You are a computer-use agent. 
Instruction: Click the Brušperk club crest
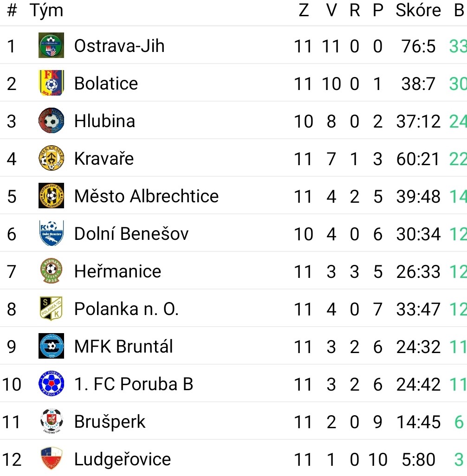(x=51, y=421)
